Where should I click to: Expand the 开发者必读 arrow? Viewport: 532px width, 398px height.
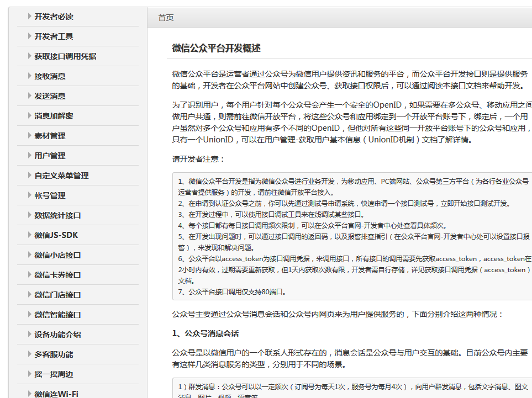coord(30,17)
